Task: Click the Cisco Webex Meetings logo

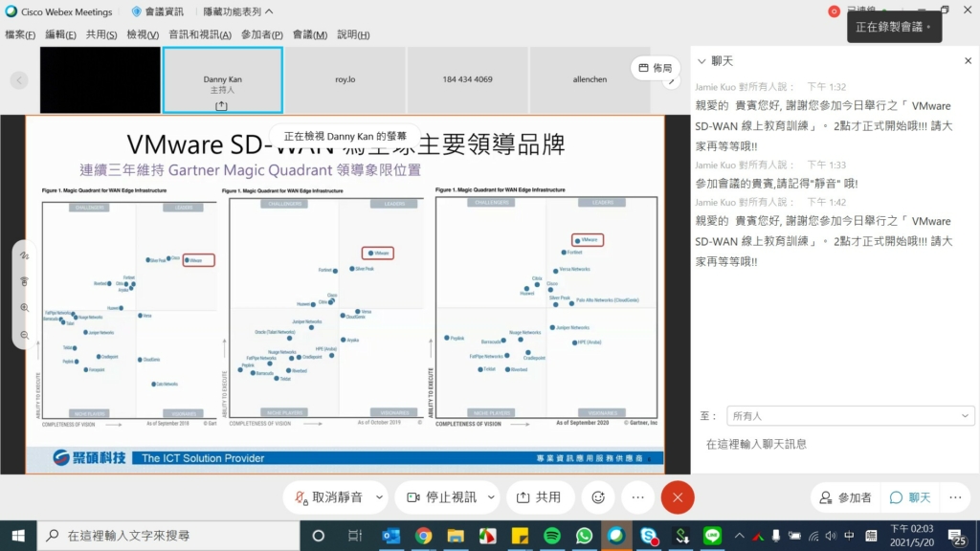Action: (x=11, y=11)
